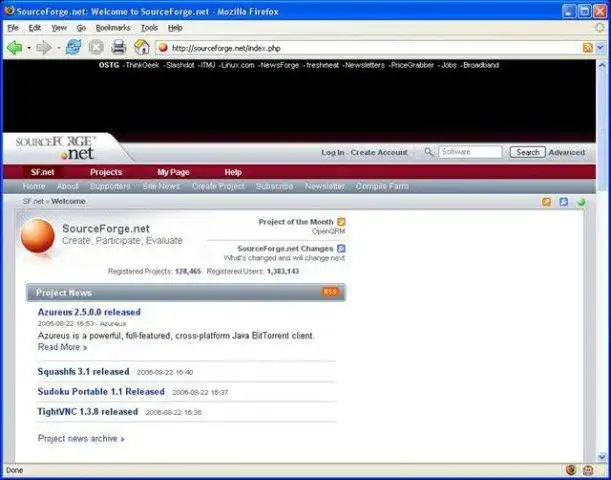Click the Supporters submenu link
Viewport: 611px width, 480px height.
click(x=110, y=186)
